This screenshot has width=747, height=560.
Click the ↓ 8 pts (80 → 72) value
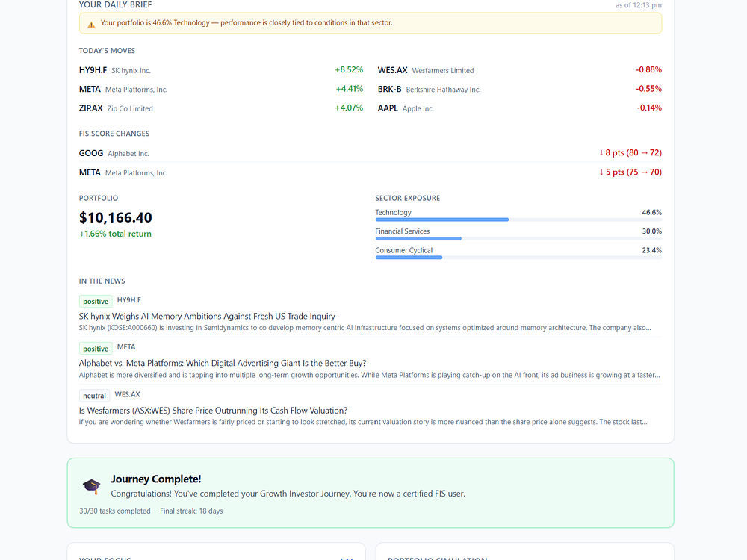click(630, 153)
